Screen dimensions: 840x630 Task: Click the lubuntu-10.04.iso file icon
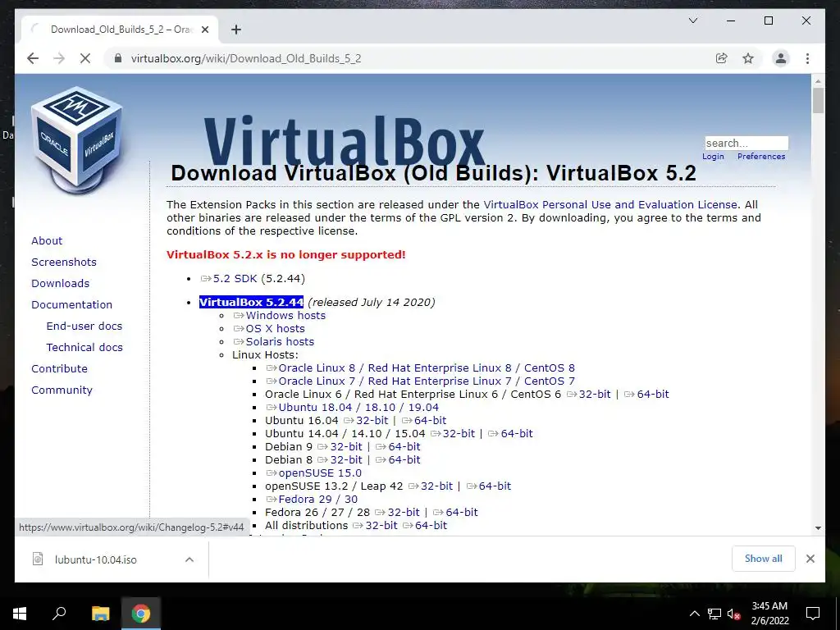pos(38,559)
